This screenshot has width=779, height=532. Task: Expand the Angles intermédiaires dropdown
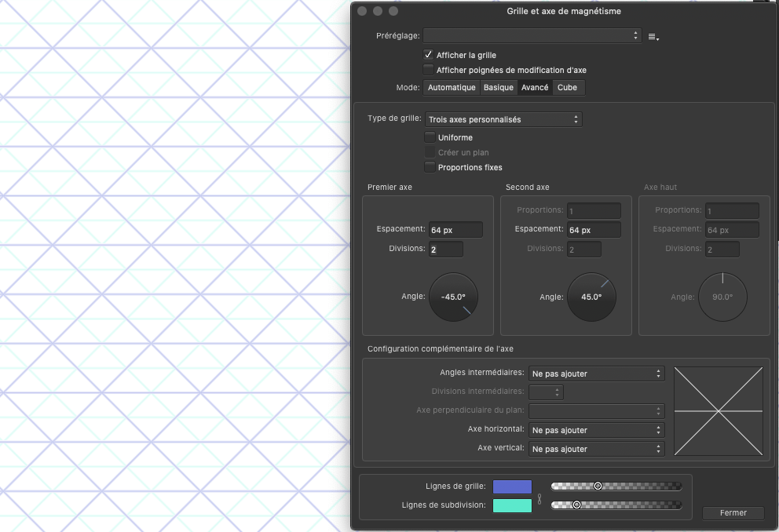tap(596, 373)
